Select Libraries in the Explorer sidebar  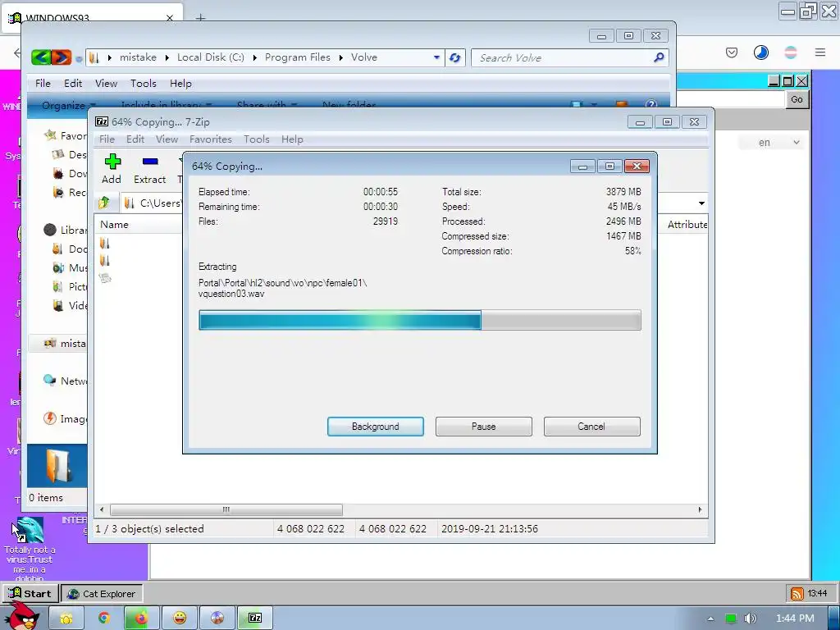click(66, 230)
